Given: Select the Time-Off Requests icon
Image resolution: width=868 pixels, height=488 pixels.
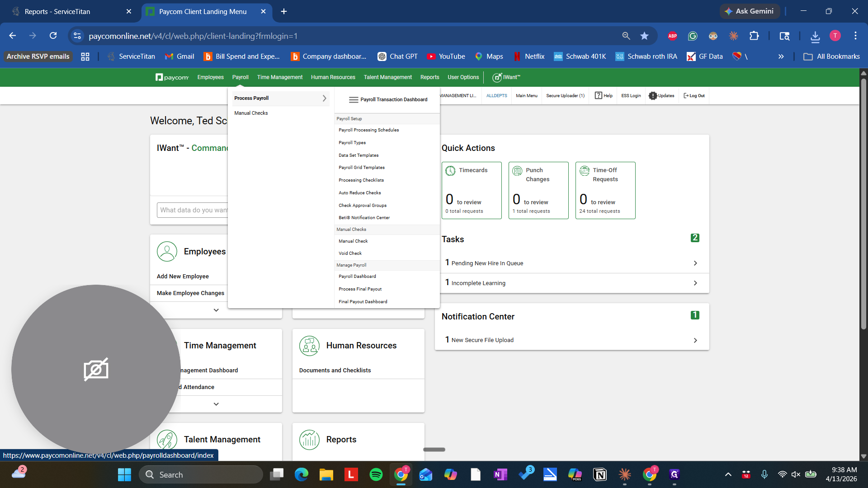Looking at the screenshot, I should coord(584,171).
